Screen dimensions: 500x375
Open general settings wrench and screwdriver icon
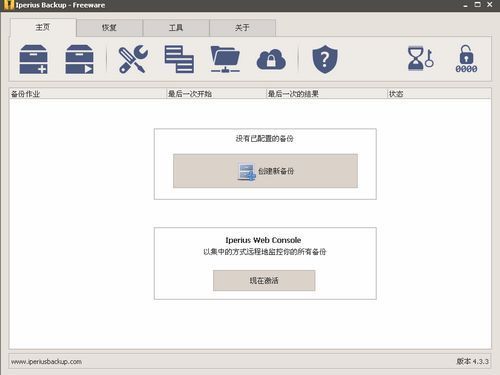tap(133, 59)
